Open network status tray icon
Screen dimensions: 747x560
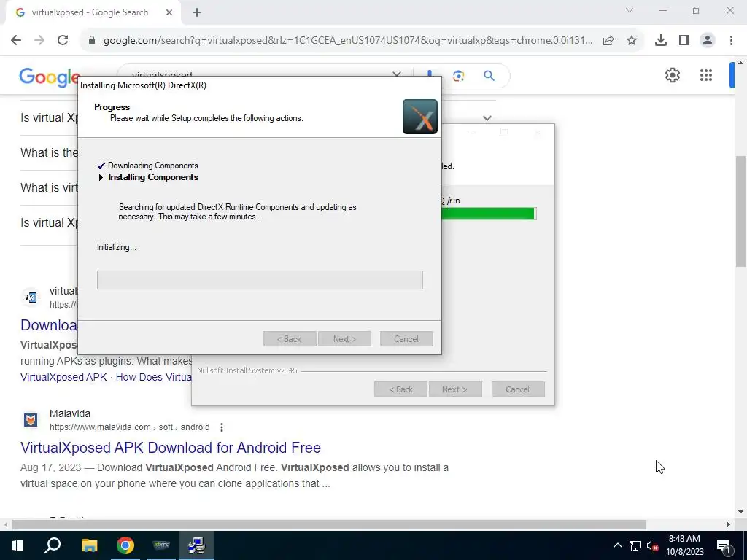[x=635, y=545]
